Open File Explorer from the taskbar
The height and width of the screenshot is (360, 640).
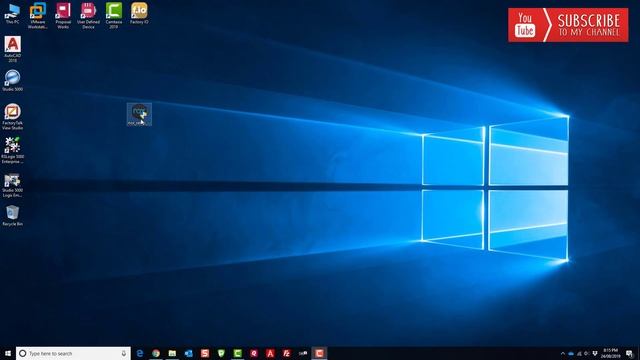click(x=172, y=353)
